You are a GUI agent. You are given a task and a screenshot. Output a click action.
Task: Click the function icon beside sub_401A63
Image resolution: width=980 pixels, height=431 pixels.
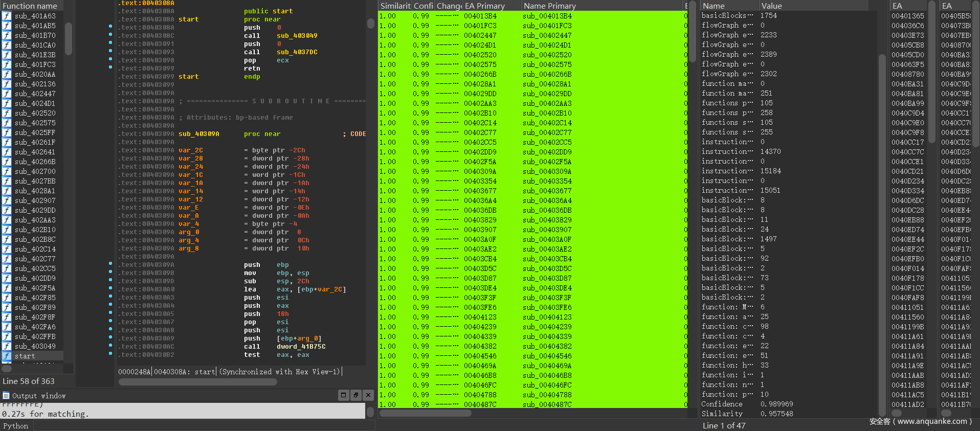[x=7, y=16]
